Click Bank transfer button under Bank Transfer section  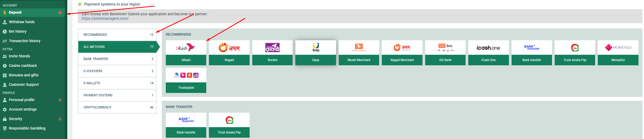[x=186, y=132]
